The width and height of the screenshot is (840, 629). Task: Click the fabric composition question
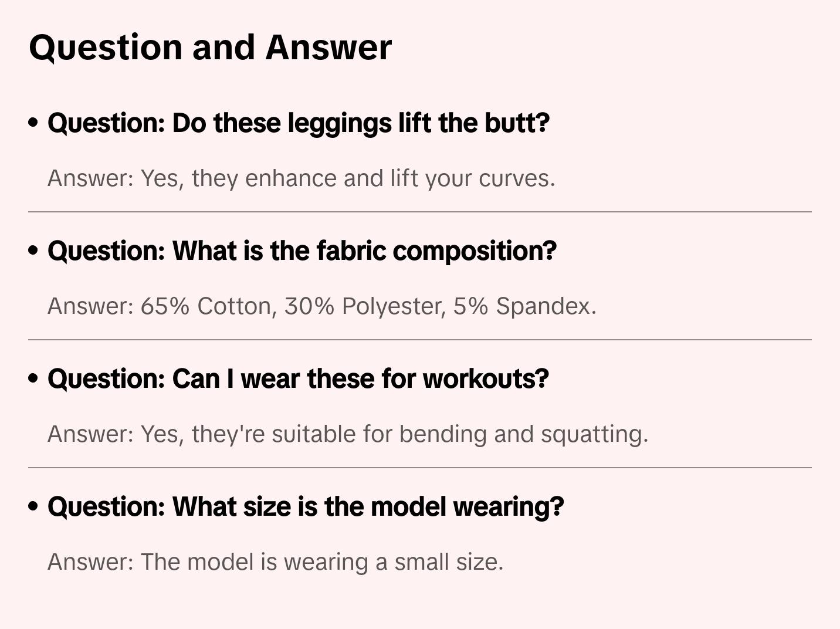point(302,251)
